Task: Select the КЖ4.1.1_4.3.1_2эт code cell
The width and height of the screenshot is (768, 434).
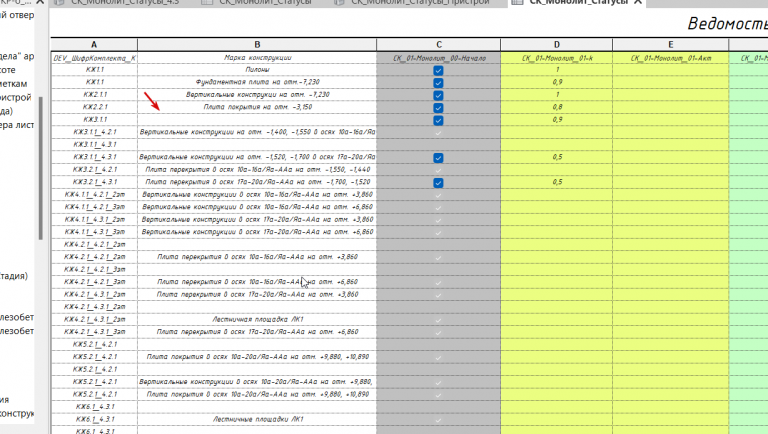Action: point(94,219)
